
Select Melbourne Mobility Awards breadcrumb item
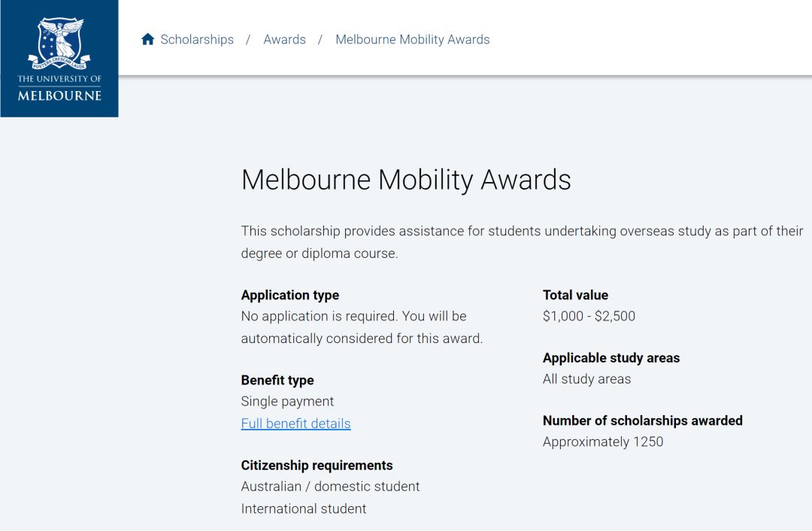(x=412, y=39)
